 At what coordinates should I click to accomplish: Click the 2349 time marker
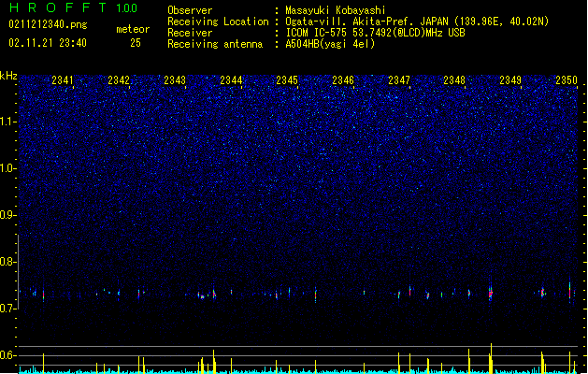coord(510,80)
